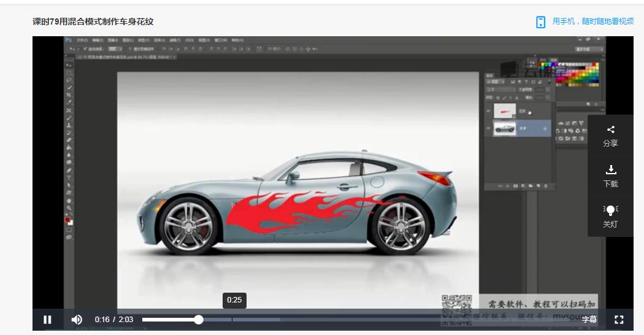644x335 pixels.
Task: Enter fullscreen video mode
Action: (619, 320)
